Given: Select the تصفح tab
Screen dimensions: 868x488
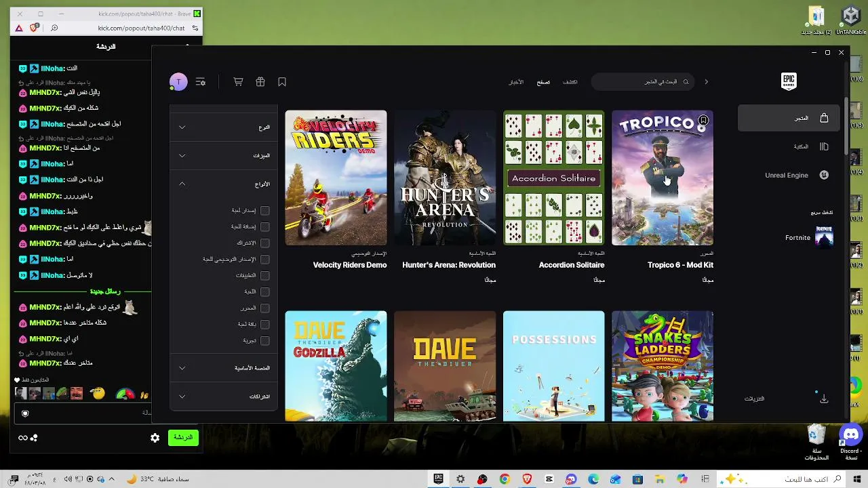Looking at the screenshot, I should click(x=543, y=82).
